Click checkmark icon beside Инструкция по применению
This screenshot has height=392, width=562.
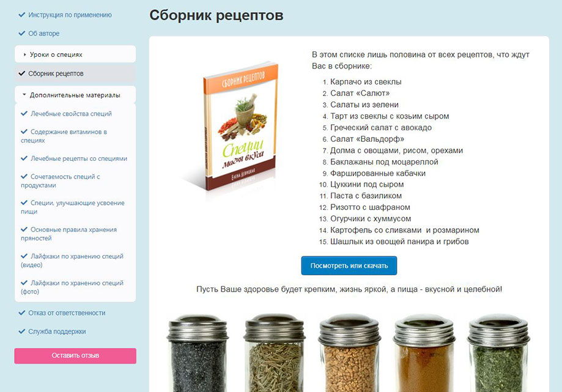(22, 15)
